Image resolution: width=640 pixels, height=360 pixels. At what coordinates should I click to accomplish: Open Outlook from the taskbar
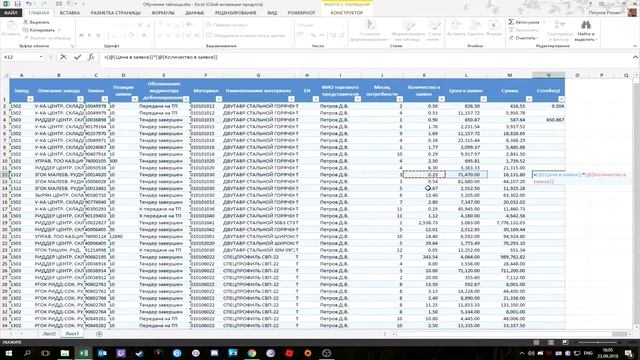pos(102,353)
